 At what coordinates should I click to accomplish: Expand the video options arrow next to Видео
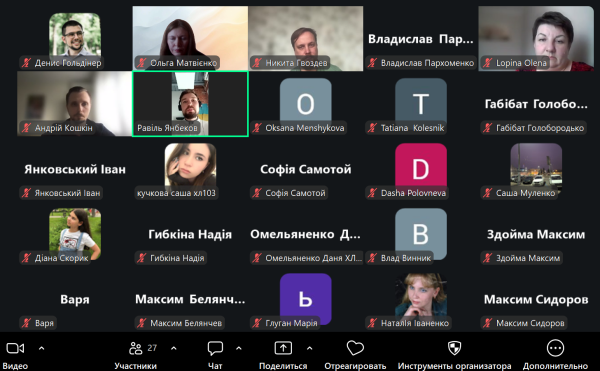coord(41,348)
